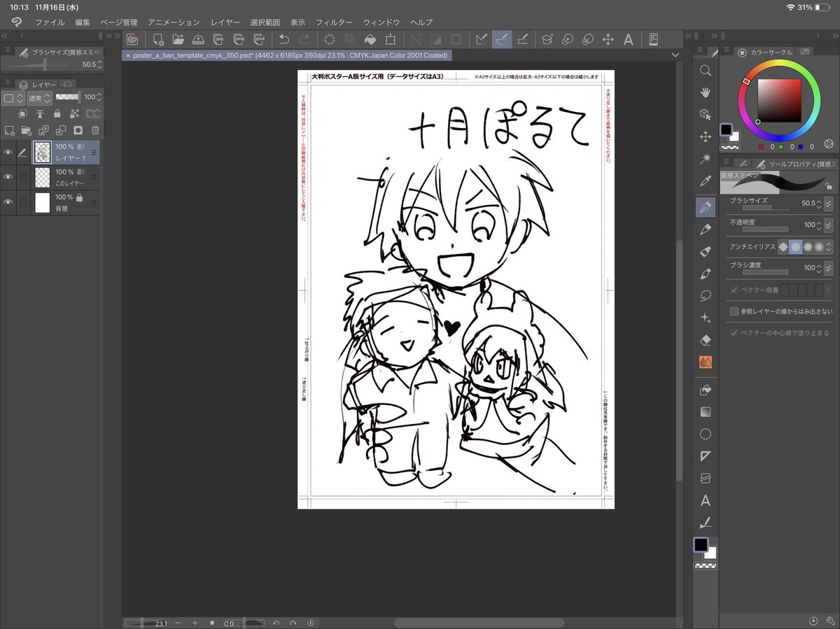Hide the このレイヤー layer eye icon

[8, 177]
